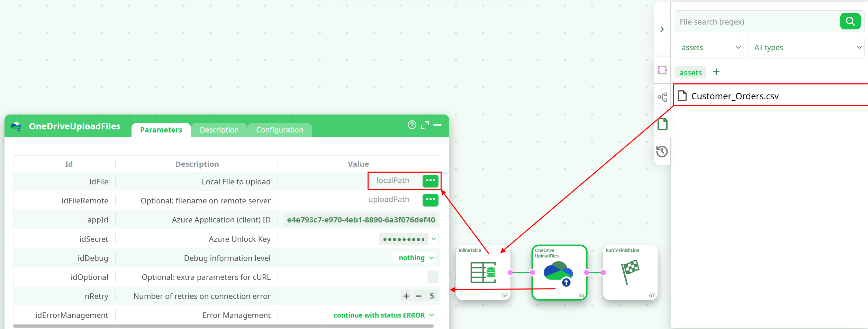
Task: Select the InlineTable node icon
Action: click(x=483, y=272)
